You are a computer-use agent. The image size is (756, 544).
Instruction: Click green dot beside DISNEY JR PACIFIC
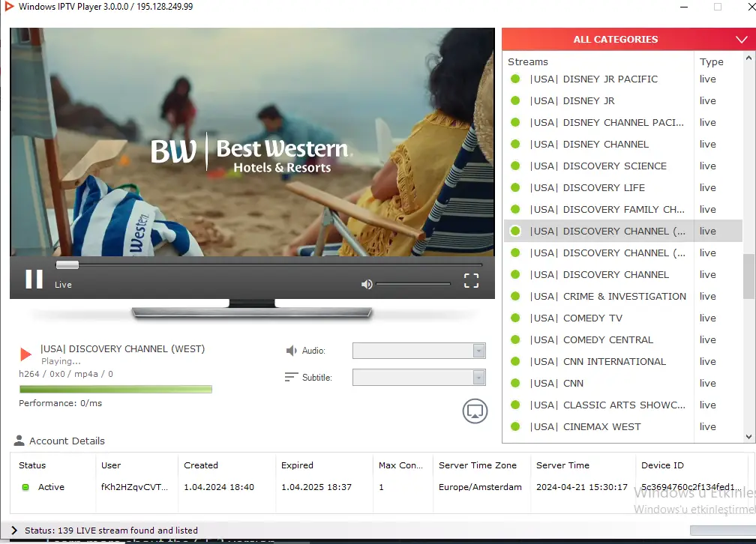tap(515, 79)
